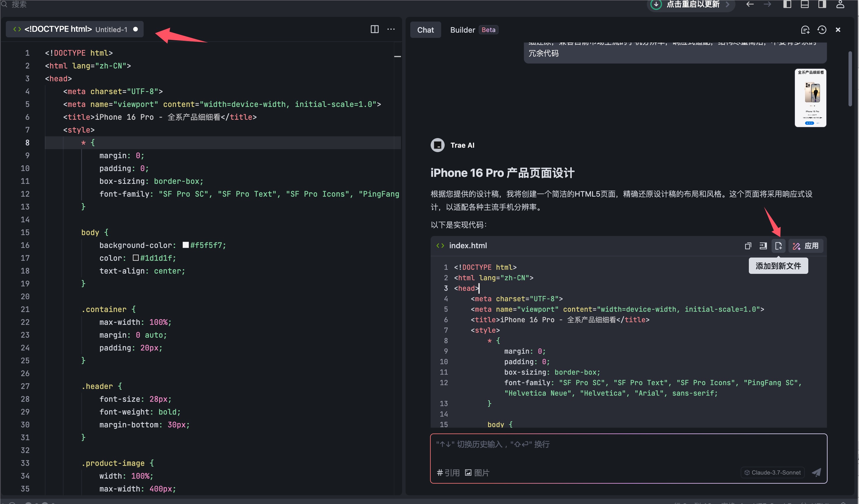Click the #f5f5f7 color swatch
The height and width of the screenshot is (504, 859).
point(185,245)
